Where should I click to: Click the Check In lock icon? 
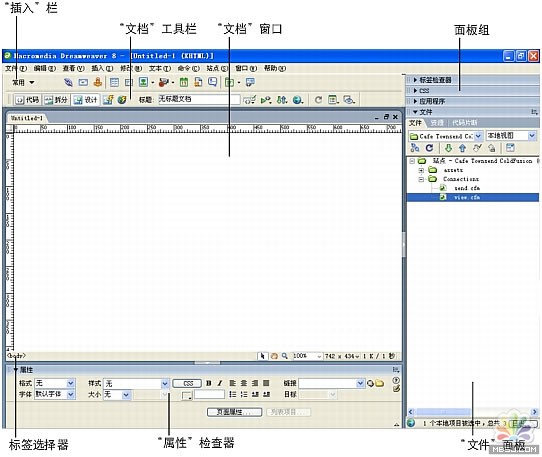click(492, 148)
